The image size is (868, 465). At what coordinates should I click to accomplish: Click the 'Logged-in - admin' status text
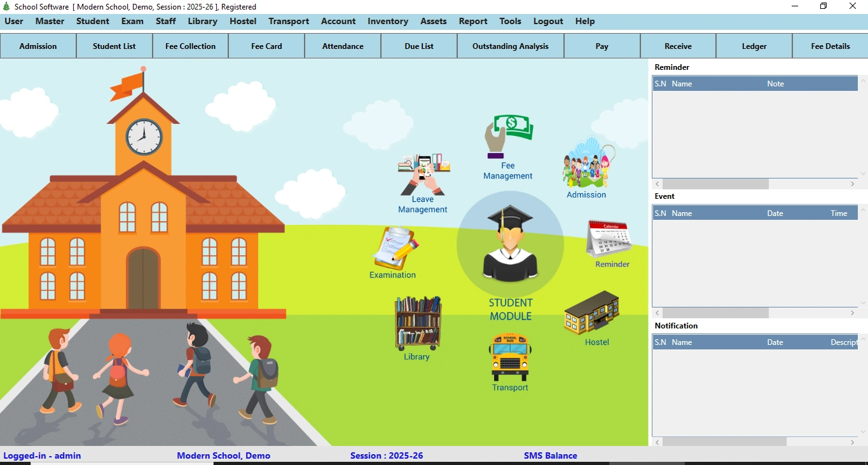click(42, 455)
